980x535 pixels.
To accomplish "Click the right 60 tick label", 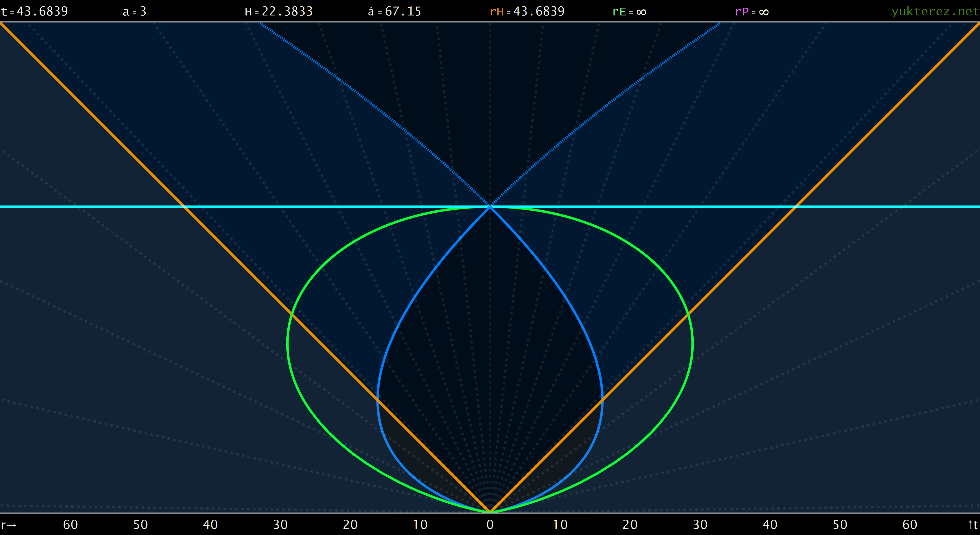I will click(910, 525).
